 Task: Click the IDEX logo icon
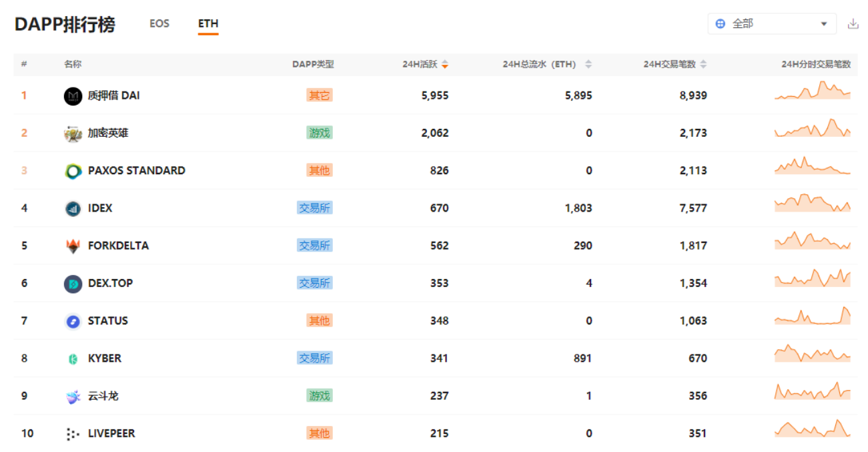[x=73, y=208]
